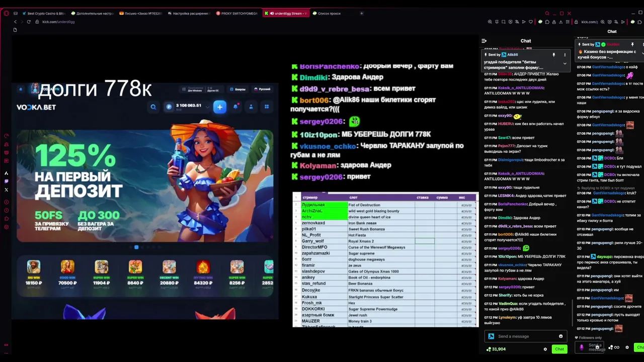
Task: Click the zoom magnifier icon in left toolbar
Action: click(490, 22)
